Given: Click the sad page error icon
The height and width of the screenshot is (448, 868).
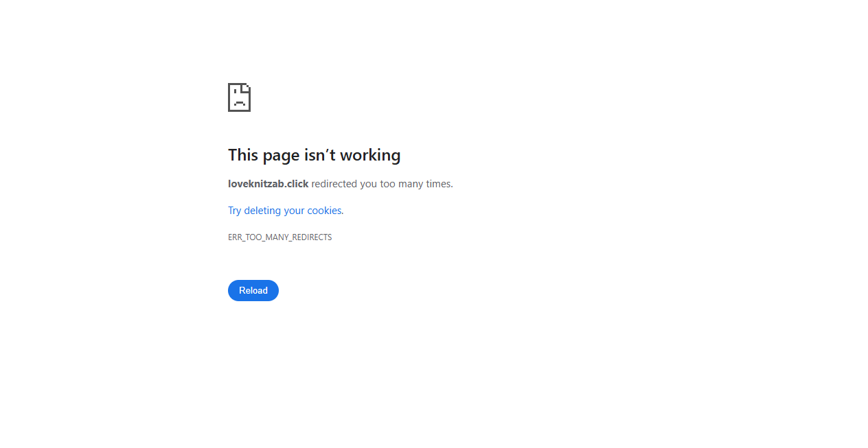Looking at the screenshot, I should click(x=239, y=97).
